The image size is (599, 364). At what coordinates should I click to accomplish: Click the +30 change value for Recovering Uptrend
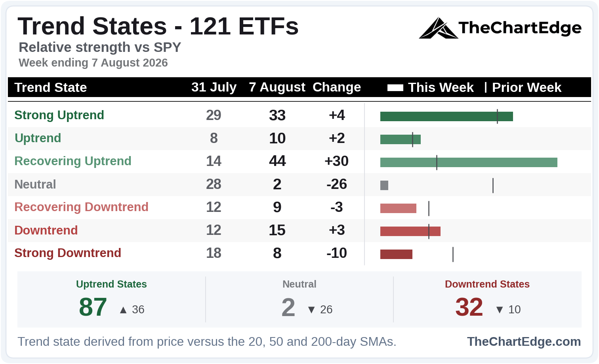click(337, 161)
